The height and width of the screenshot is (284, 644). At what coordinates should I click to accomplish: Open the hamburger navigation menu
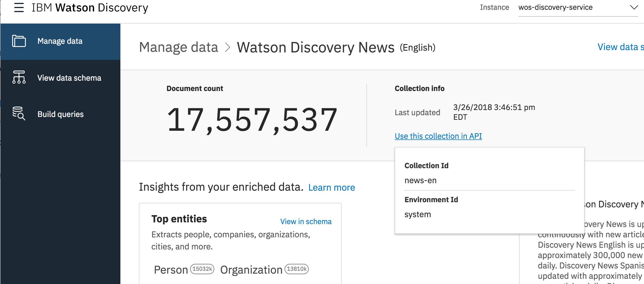19,7
